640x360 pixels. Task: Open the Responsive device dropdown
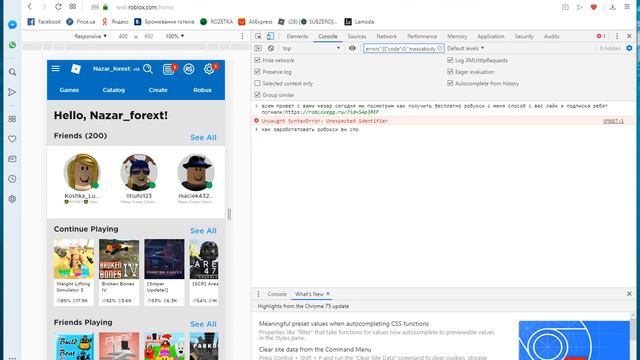(x=90, y=36)
